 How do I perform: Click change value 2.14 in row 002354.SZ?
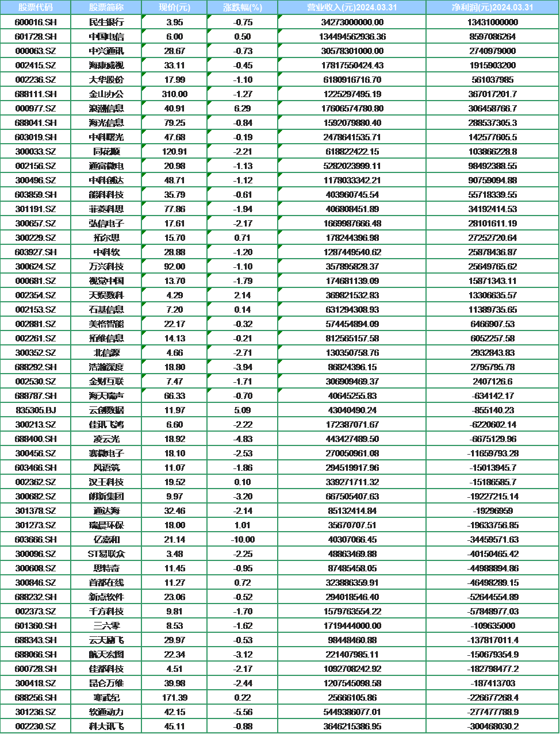pyautogui.click(x=243, y=295)
